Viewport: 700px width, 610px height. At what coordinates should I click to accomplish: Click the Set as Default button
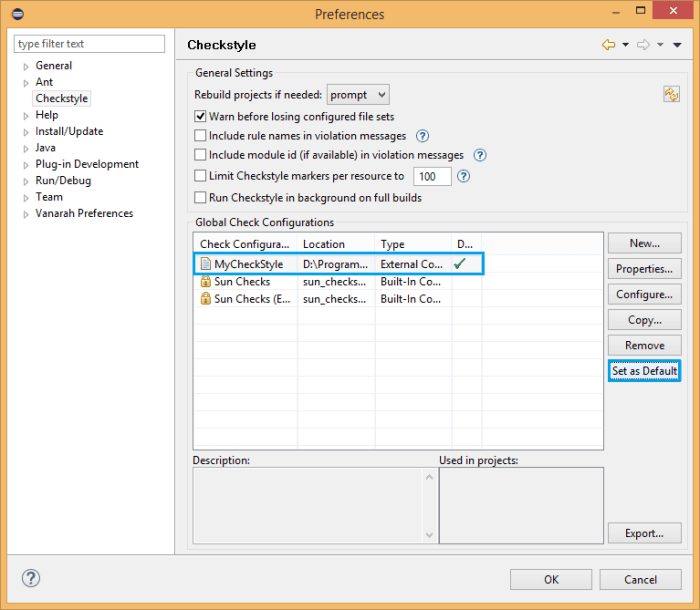click(x=644, y=371)
